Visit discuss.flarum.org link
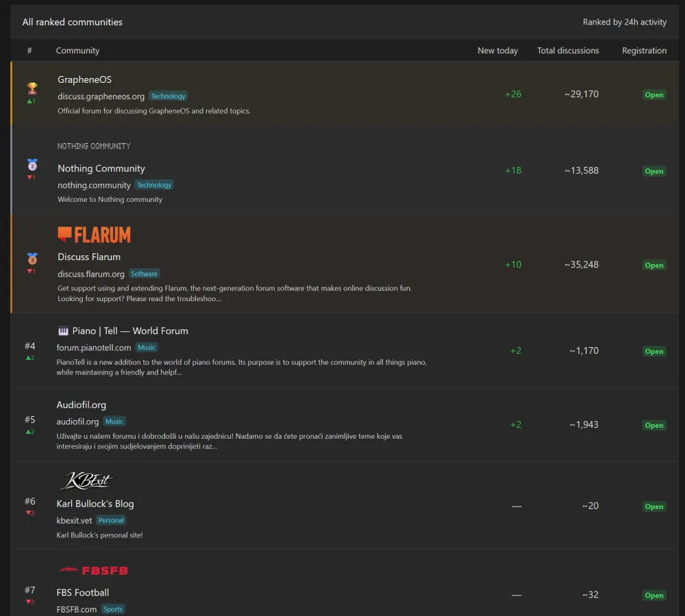 [x=91, y=274]
